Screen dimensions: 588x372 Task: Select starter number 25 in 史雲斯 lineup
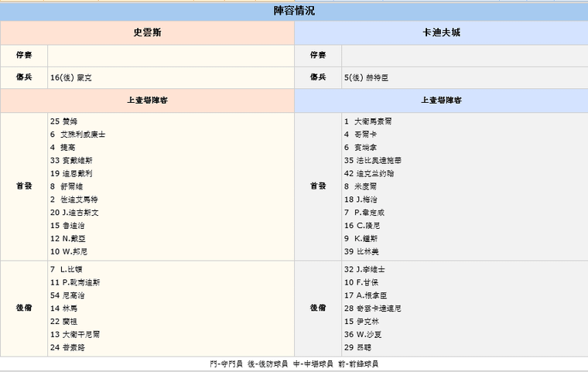tap(63, 121)
